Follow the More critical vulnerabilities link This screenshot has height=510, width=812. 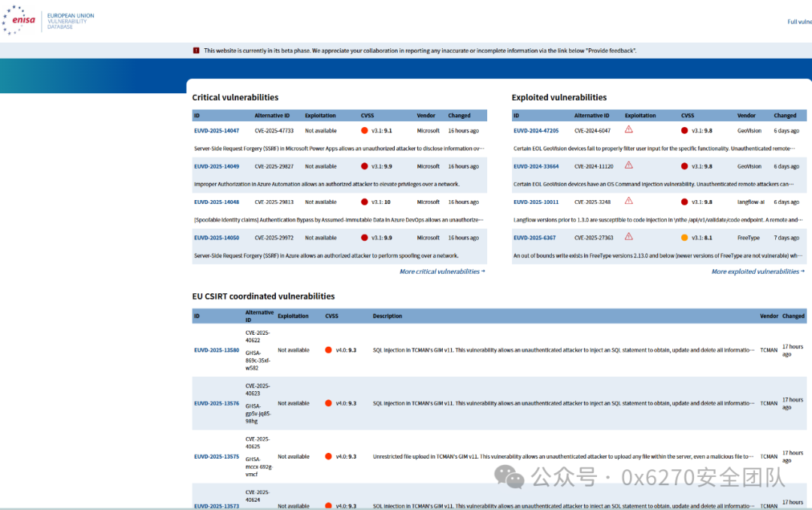pos(442,272)
